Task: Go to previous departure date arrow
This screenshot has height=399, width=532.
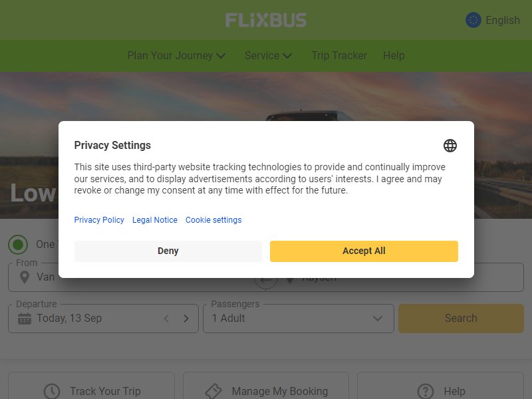Action: [166, 319]
